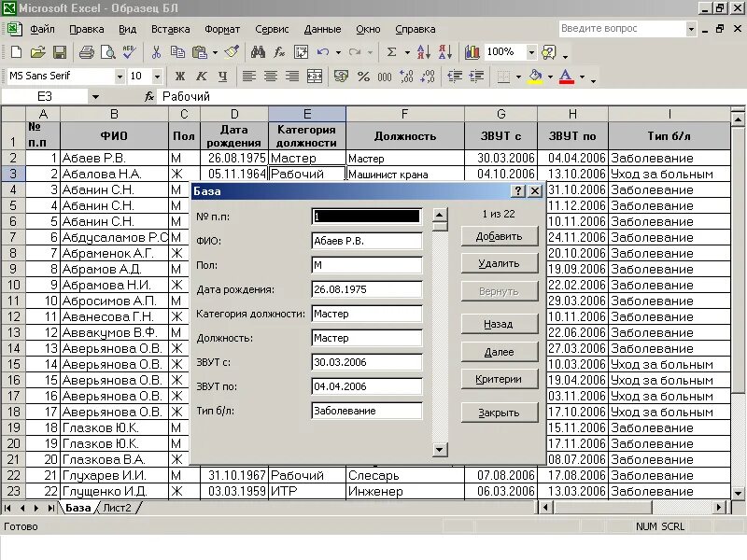Click the Save diskette icon
Screen dimensions: 747x560
[60, 52]
